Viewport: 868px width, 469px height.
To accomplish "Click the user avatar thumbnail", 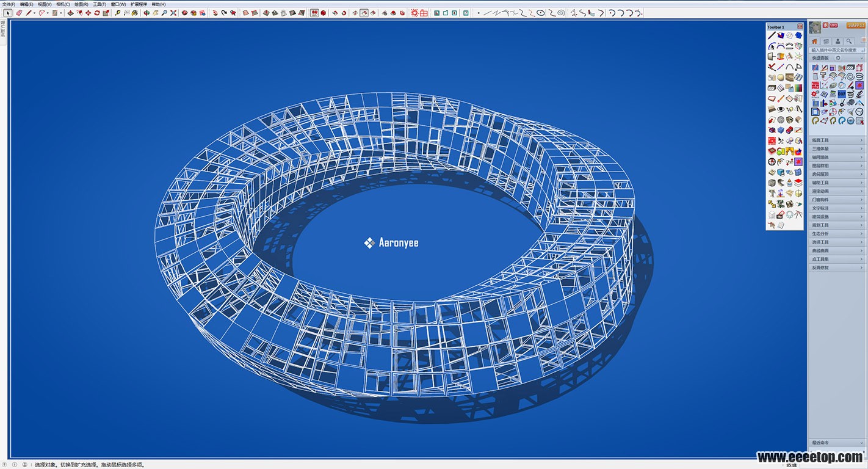I will pyautogui.click(x=815, y=27).
